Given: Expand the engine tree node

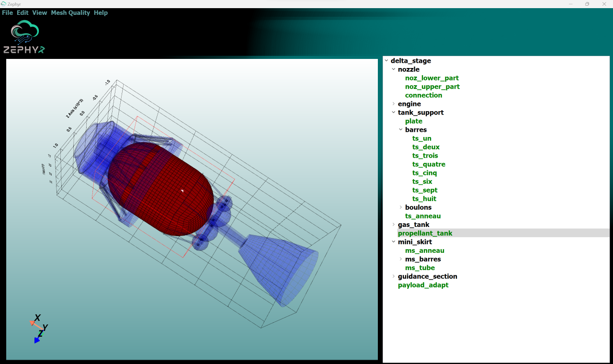Looking at the screenshot, I should 394,103.
